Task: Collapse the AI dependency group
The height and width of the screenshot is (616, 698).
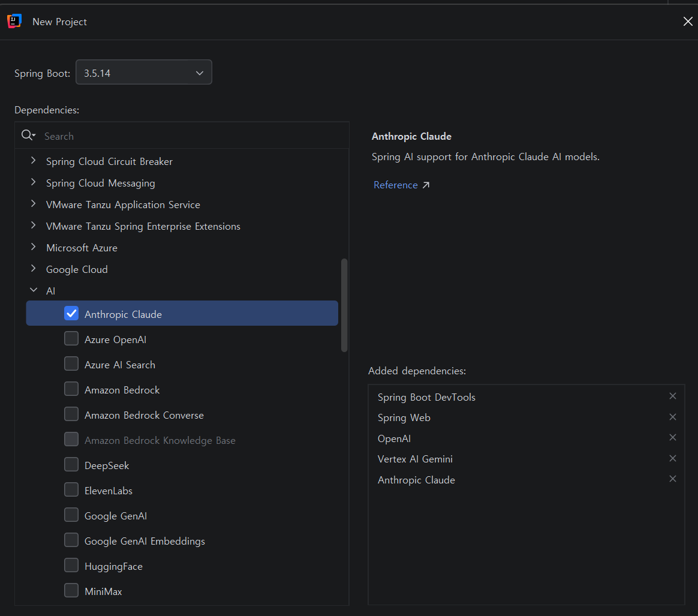Action: (x=34, y=290)
